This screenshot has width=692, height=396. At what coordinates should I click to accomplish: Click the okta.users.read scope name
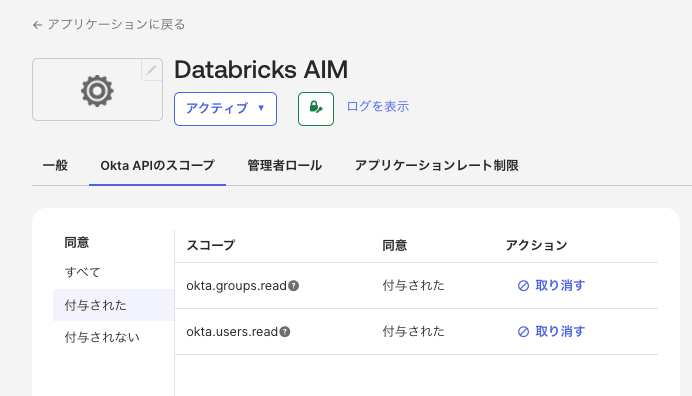pos(232,332)
